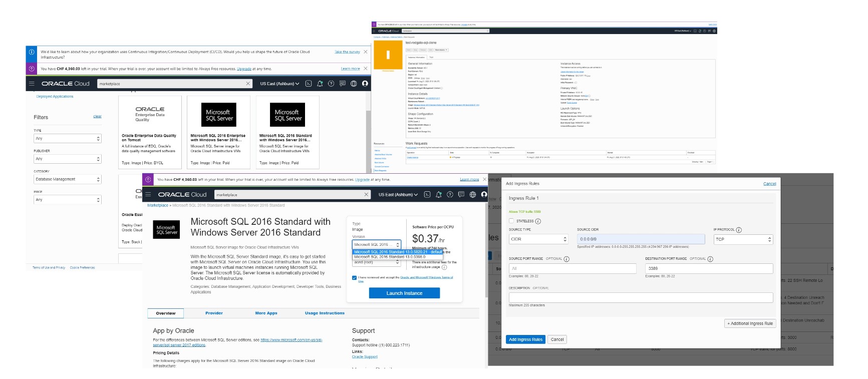868x379 pixels.
Task: Switch to the Usage Instructions tab
Action: pyautogui.click(x=325, y=313)
